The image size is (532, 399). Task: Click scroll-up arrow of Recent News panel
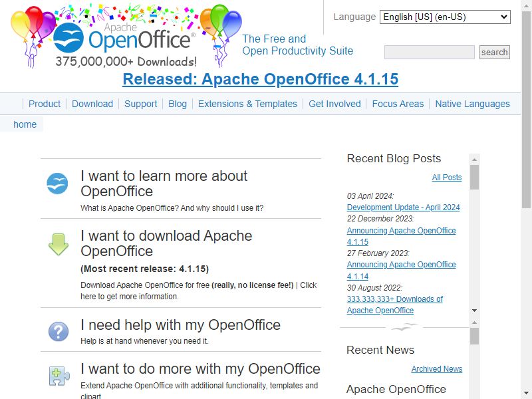click(474, 323)
